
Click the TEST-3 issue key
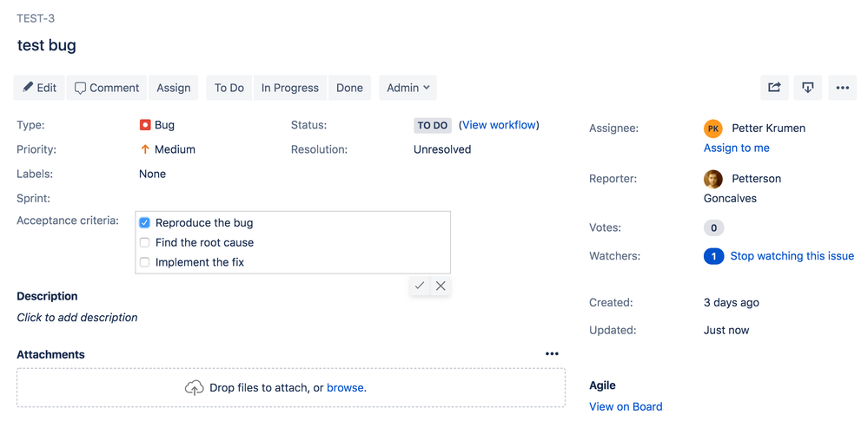pos(36,18)
